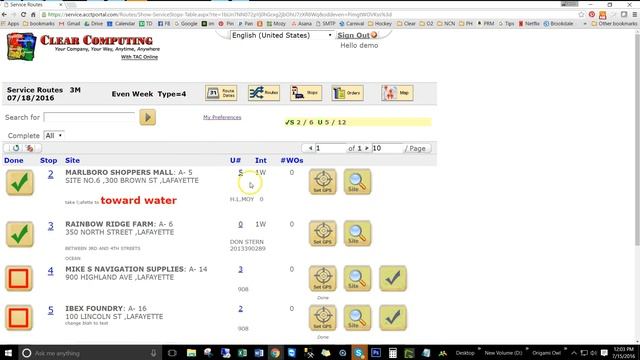The width and height of the screenshot is (640, 360).
Task: Open U# link 2 for Ibex Foundry
Action: (x=240, y=309)
